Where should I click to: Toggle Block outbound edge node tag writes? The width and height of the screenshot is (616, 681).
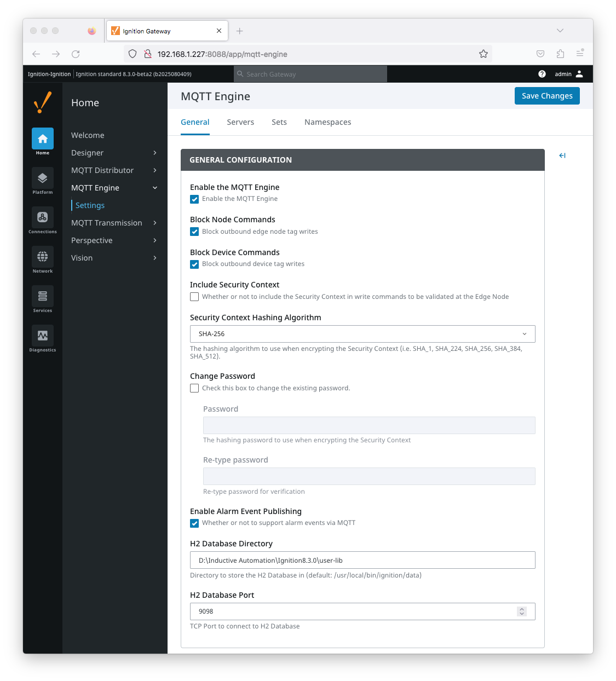tap(194, 232)
